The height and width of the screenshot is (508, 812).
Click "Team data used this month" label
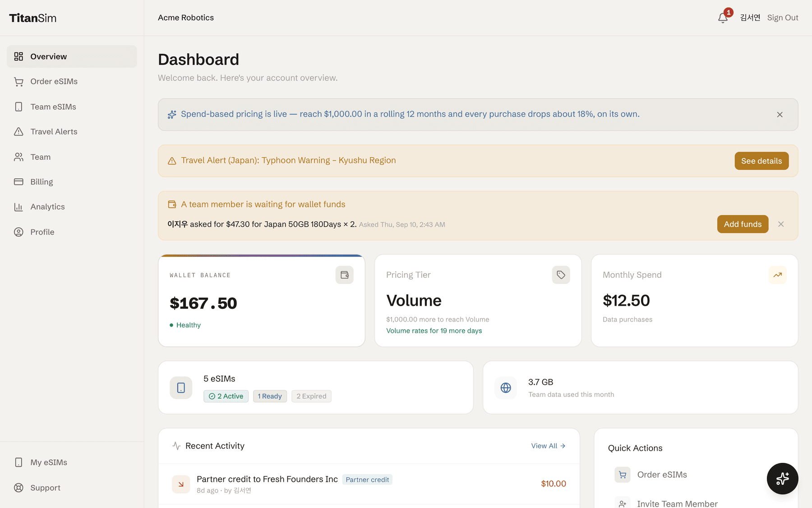click(x=571, y=395)
